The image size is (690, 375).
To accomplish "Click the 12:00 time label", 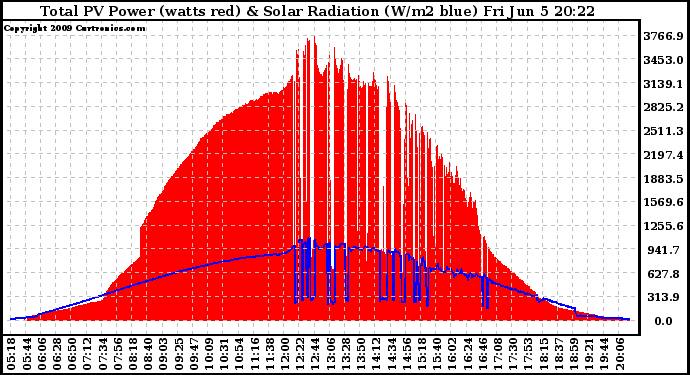I will point(285,354).
